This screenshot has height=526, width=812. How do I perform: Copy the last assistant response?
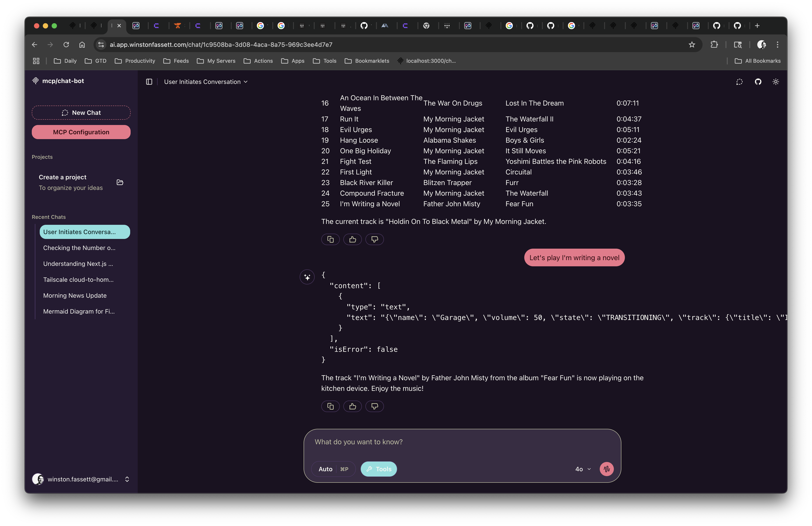coord(330,406)
